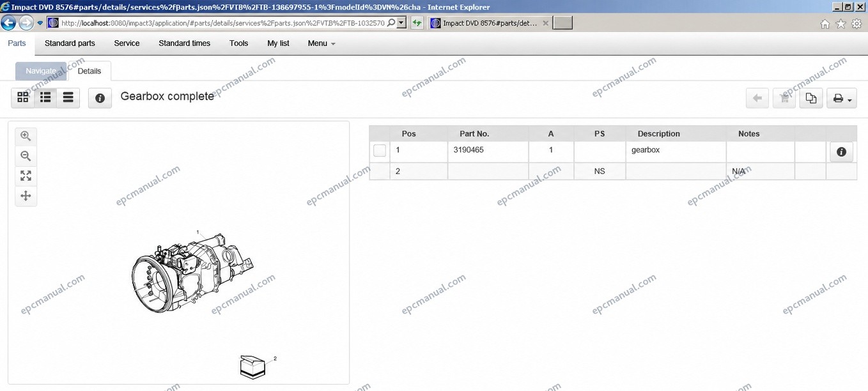The height and width of the screenshot is (391, 868).
Task: Select the list-with-bullets view icon
Action: pos(45,97)
